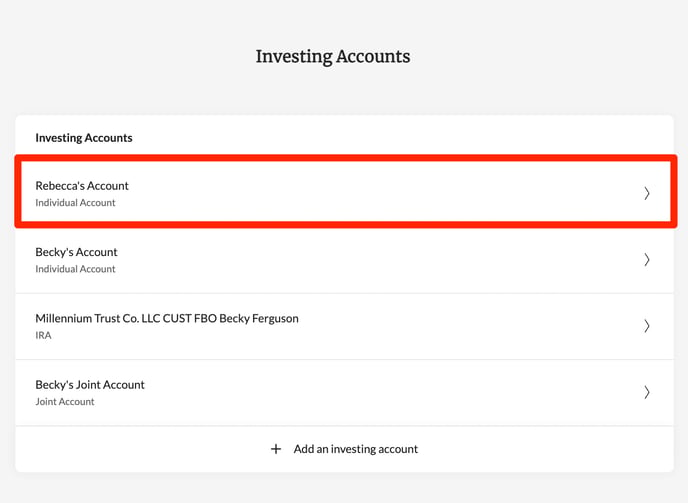Click the Becky's Joint Account row
688x503 pixels.
(344, 393)
